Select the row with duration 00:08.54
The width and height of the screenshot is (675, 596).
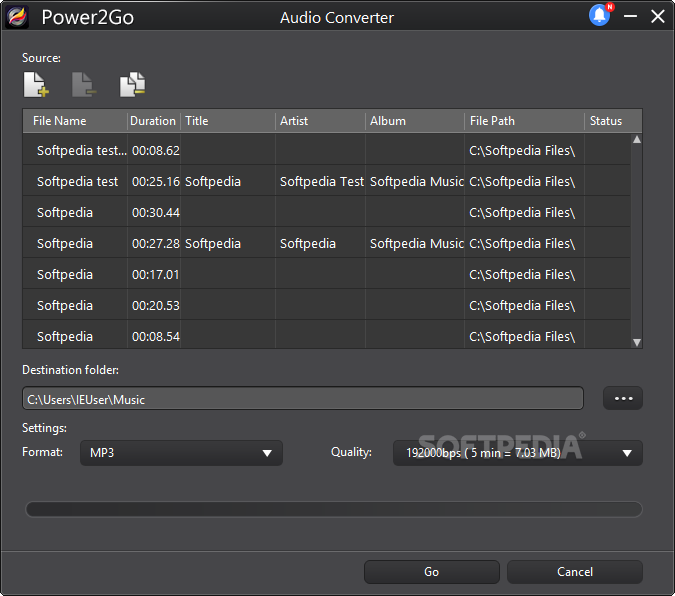[327, 335]
